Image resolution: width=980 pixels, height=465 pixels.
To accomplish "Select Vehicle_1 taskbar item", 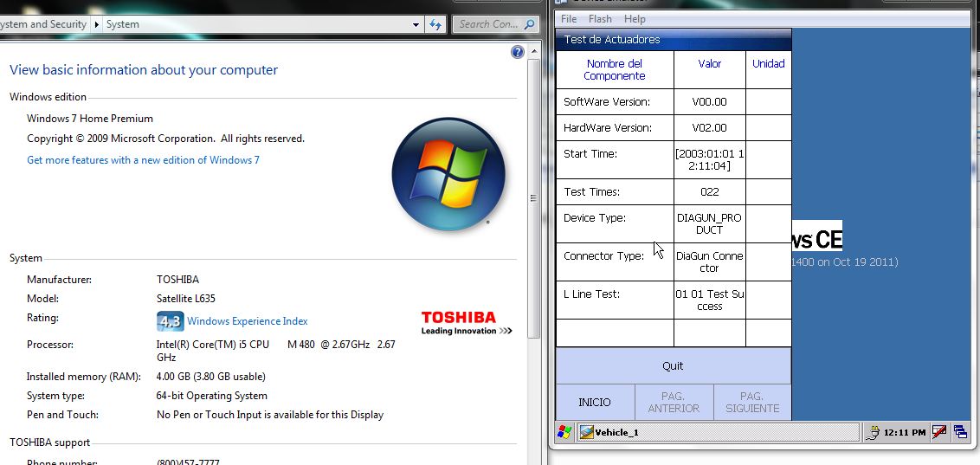I will (x=615, y=432).
